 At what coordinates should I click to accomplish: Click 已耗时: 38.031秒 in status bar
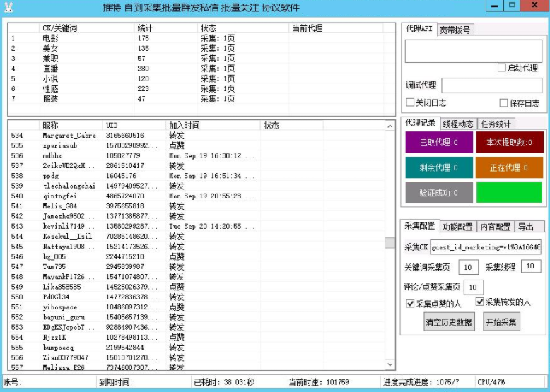225,382
